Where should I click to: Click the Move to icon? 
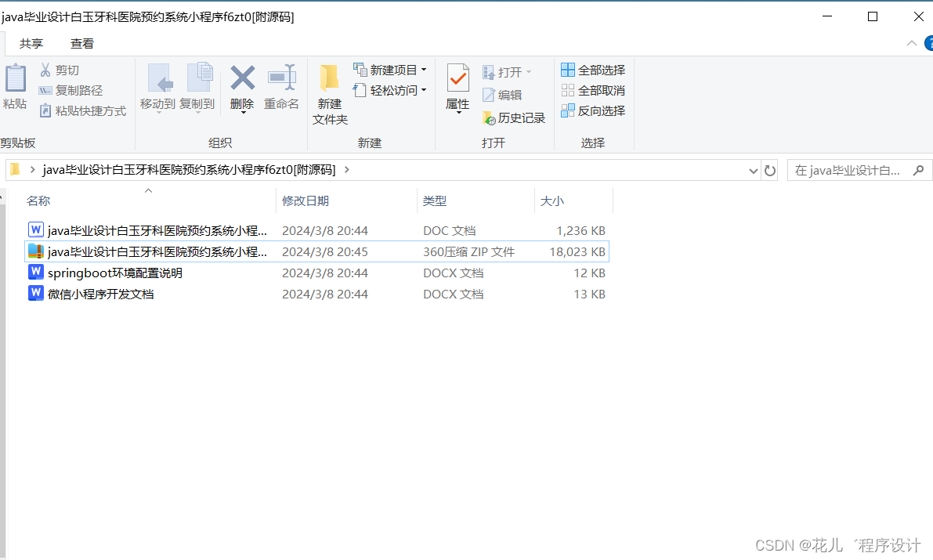tap(160, 78)
